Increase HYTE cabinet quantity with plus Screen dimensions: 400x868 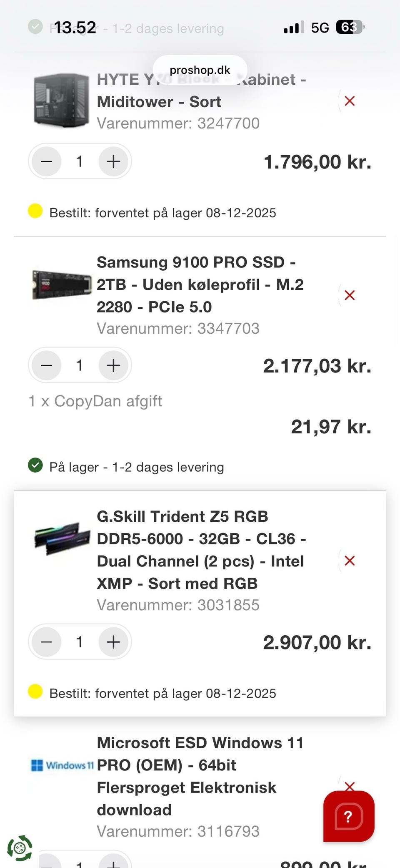113,161
